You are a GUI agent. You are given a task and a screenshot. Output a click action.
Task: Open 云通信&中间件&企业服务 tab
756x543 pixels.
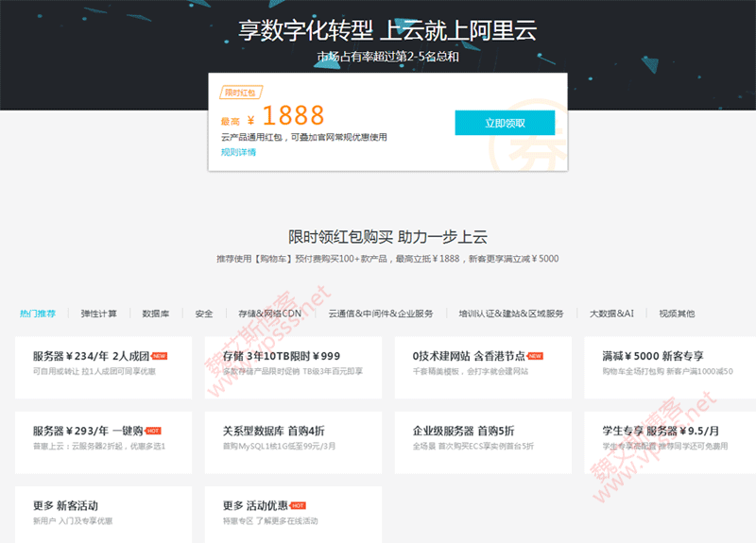381,314
